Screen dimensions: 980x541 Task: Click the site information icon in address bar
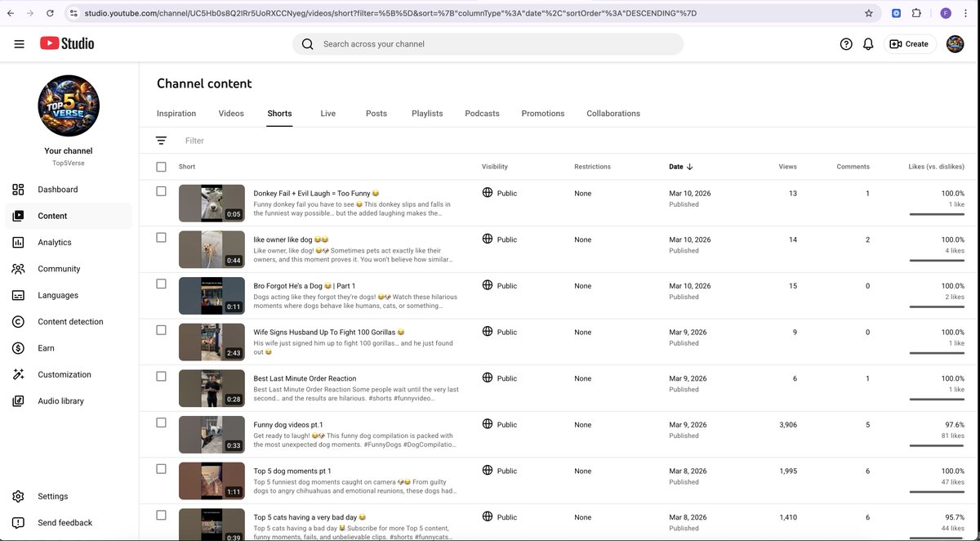click(x=73, y=14)
